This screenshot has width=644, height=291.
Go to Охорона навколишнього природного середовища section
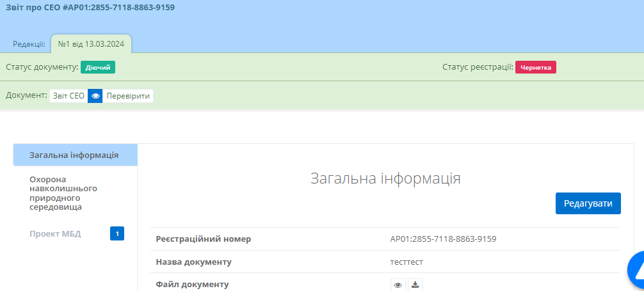[x=63, y=193]
